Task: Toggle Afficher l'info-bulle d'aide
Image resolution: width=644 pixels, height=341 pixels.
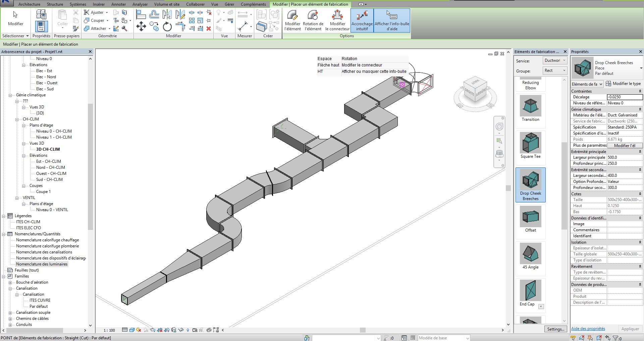Action: 392,20
